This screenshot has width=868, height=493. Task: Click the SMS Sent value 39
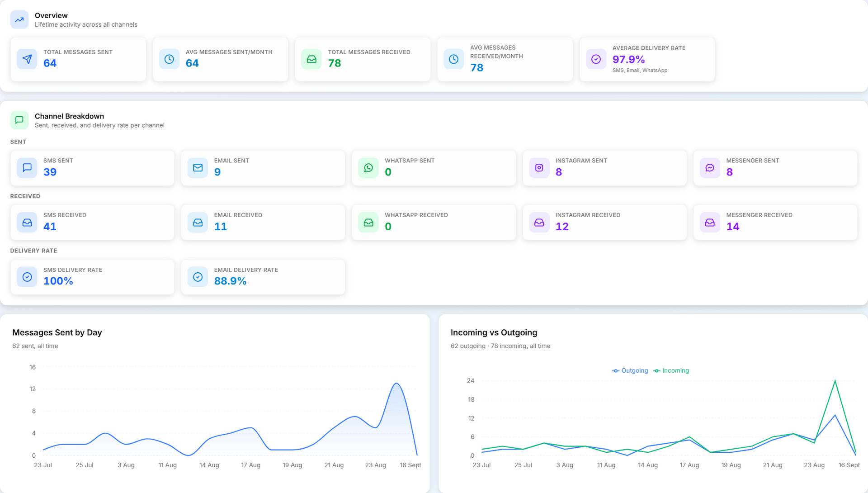(x=50, y=172)
